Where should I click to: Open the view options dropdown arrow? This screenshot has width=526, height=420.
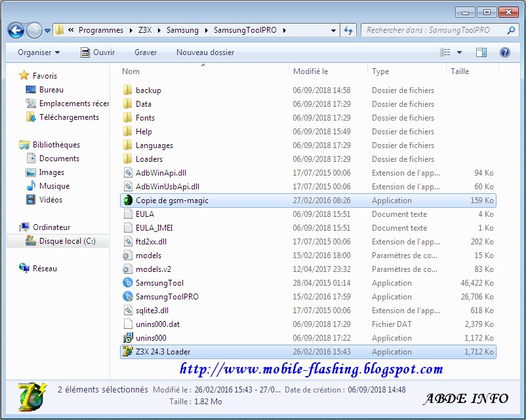coord(459,52)
